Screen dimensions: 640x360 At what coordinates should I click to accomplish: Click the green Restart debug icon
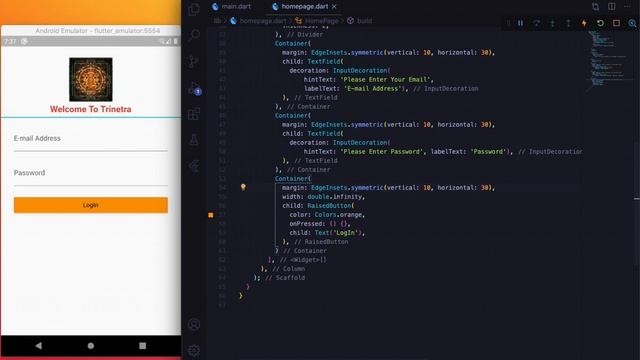click(x=600, y=23)
